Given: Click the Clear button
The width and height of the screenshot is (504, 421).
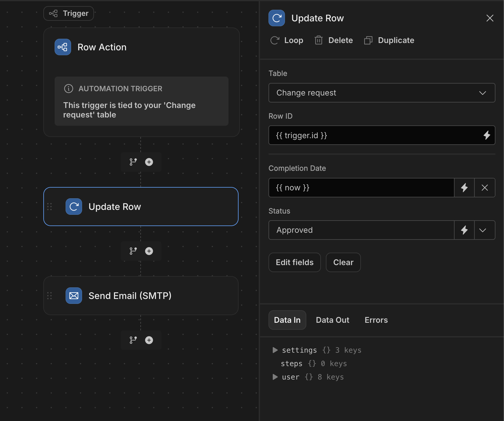Looking at the screenshot, I should point(343,262).
